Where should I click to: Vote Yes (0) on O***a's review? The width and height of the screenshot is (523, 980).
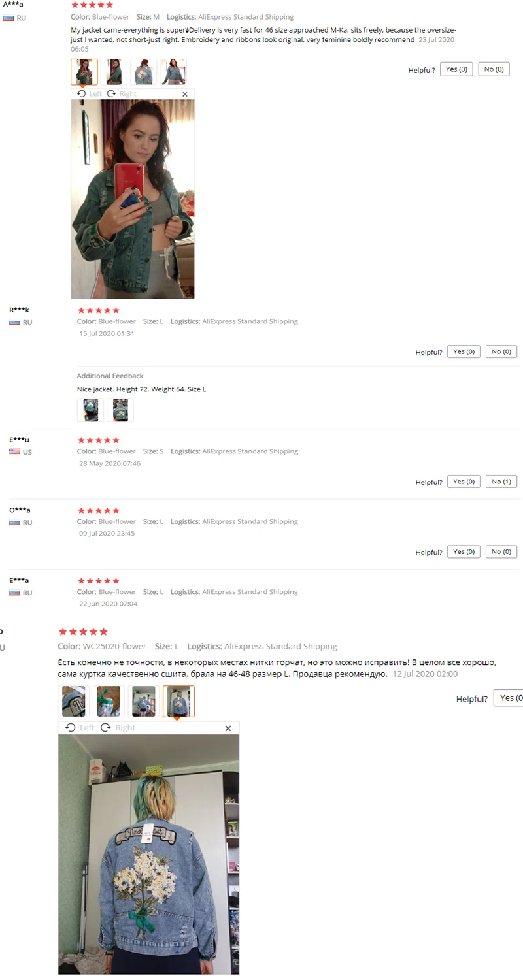pos(464,551)
